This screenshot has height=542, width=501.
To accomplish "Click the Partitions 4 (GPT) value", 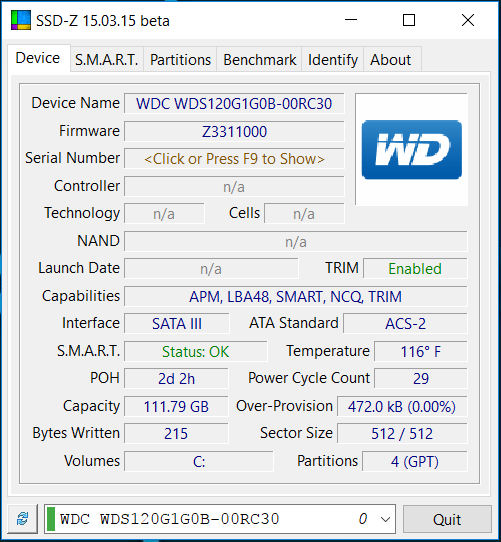I will point(415,461).
